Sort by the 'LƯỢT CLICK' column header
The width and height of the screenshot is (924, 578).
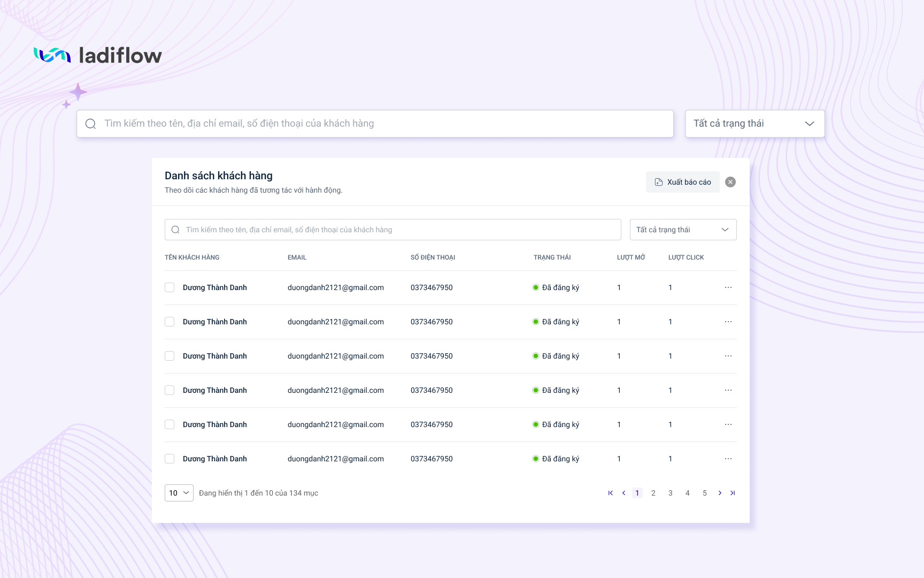point(686,257)
